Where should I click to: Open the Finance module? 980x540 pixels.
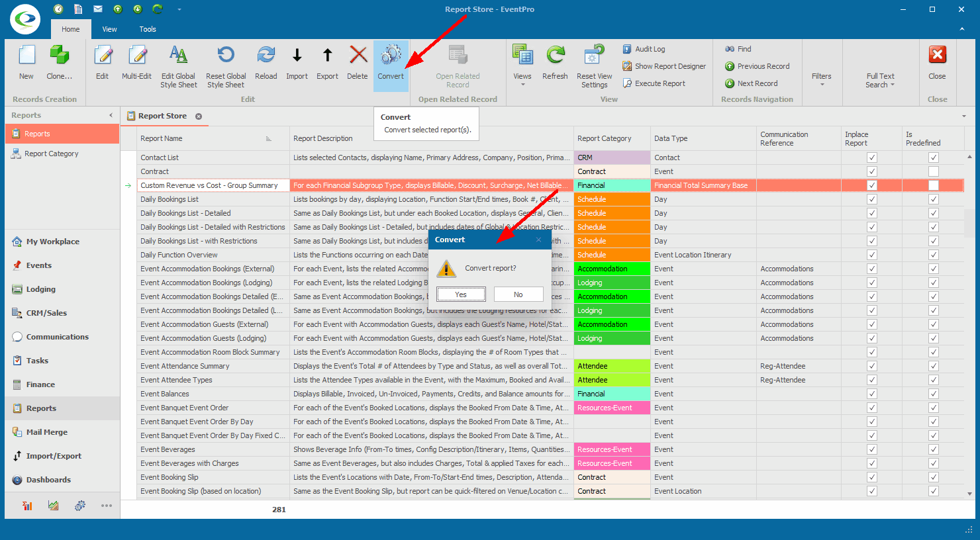[62, 384]
